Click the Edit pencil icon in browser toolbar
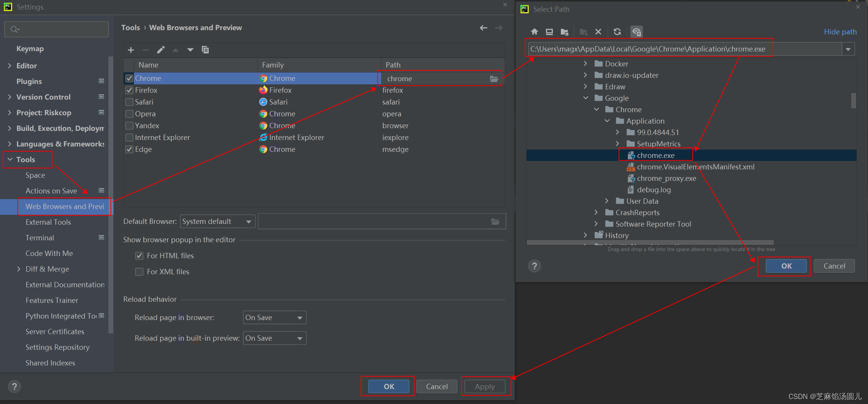 pyautogui.click(x=161, y=50)
